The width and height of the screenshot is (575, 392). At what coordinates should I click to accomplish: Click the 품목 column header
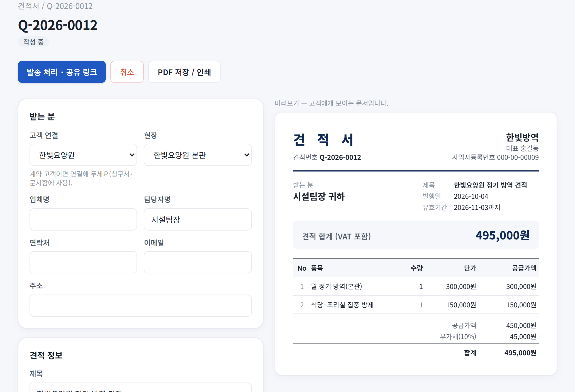[317, 268]
